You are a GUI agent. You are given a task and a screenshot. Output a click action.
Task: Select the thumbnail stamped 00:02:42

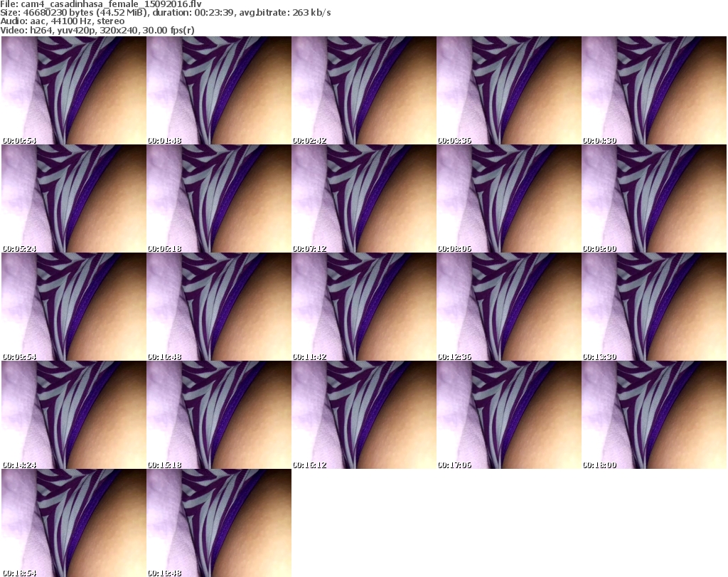364,90
